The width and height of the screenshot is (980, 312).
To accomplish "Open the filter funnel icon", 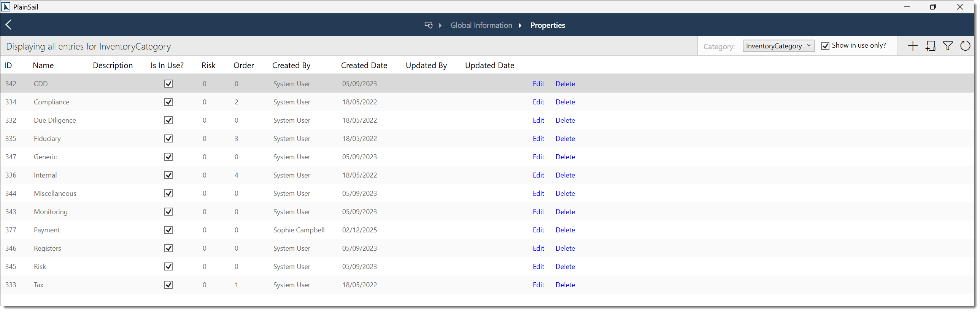I will click(948, 46).
